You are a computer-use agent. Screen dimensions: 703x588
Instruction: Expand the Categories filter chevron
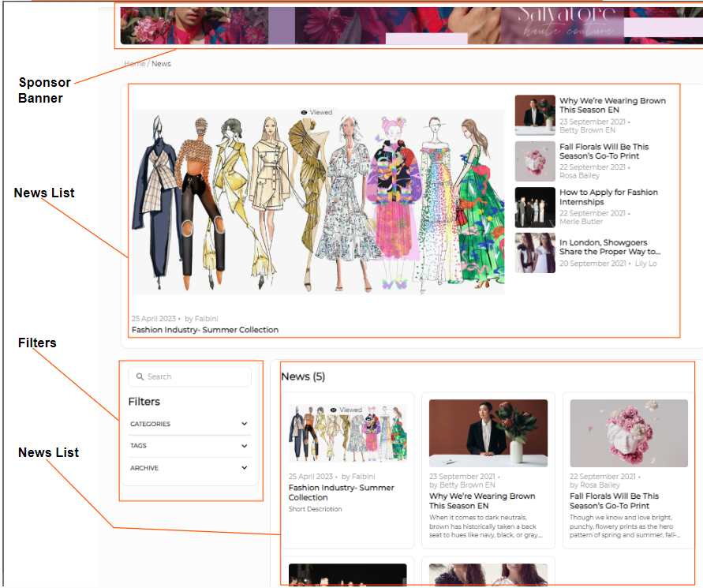pos(245,424)
